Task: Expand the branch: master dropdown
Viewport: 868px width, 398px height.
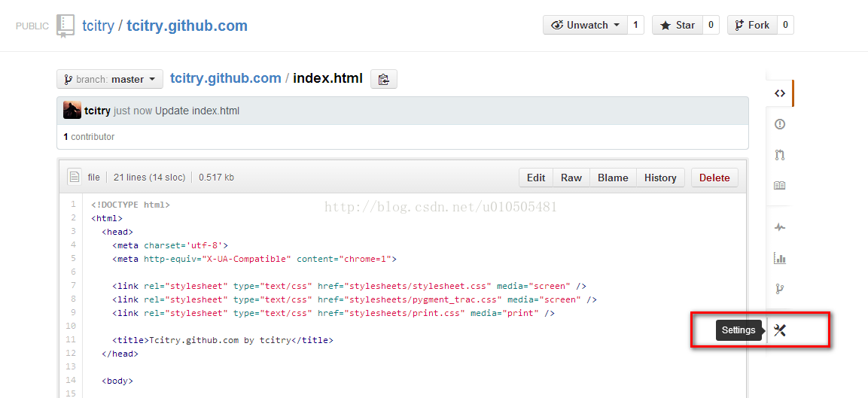Action: (x=110, y=79)
